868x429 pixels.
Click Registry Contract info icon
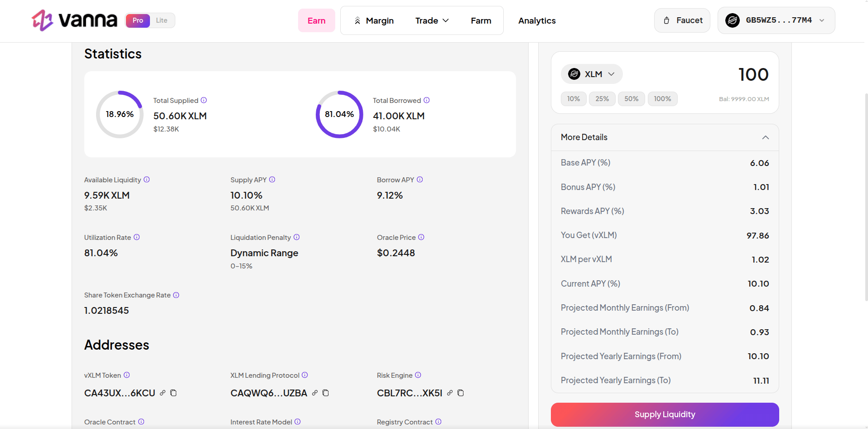pyautogui.click(x=439, y=422)
